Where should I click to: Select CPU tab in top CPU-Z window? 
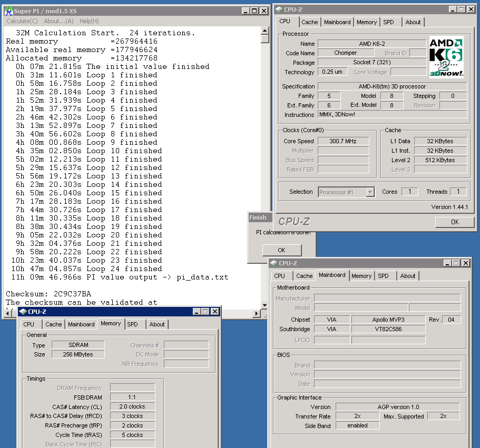[x=285, y=22]
